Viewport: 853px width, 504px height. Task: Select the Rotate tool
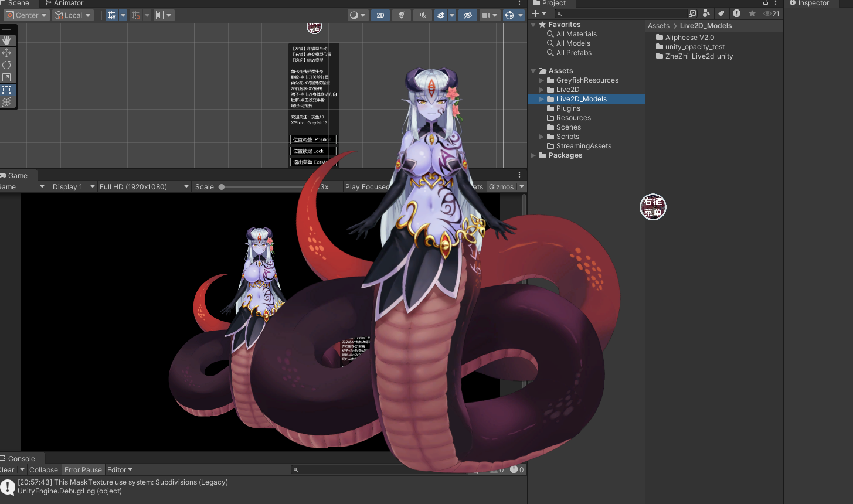coord(7,65)
